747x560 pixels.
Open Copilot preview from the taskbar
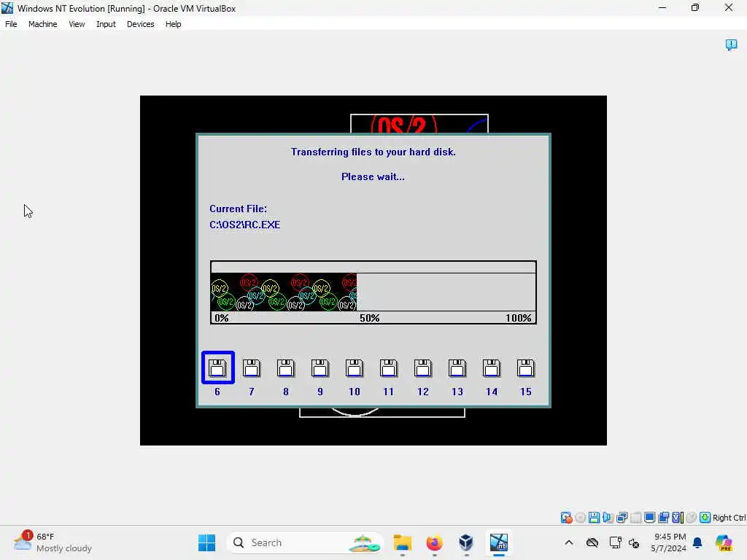click(723, 542)
